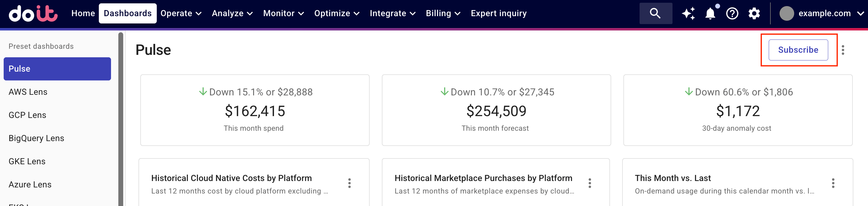Open the settings gear icon
This screenshot has width=868, height=206.
point(754,13)
